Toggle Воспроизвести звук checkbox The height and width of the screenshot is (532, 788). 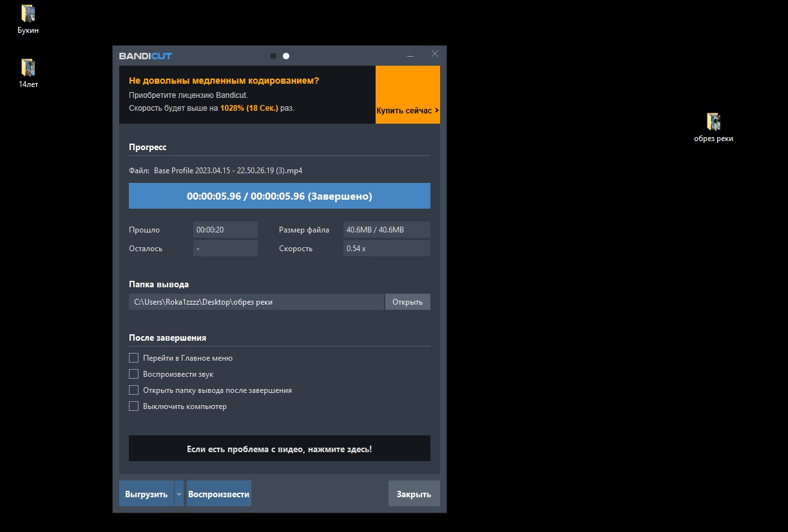click(134, 374)
